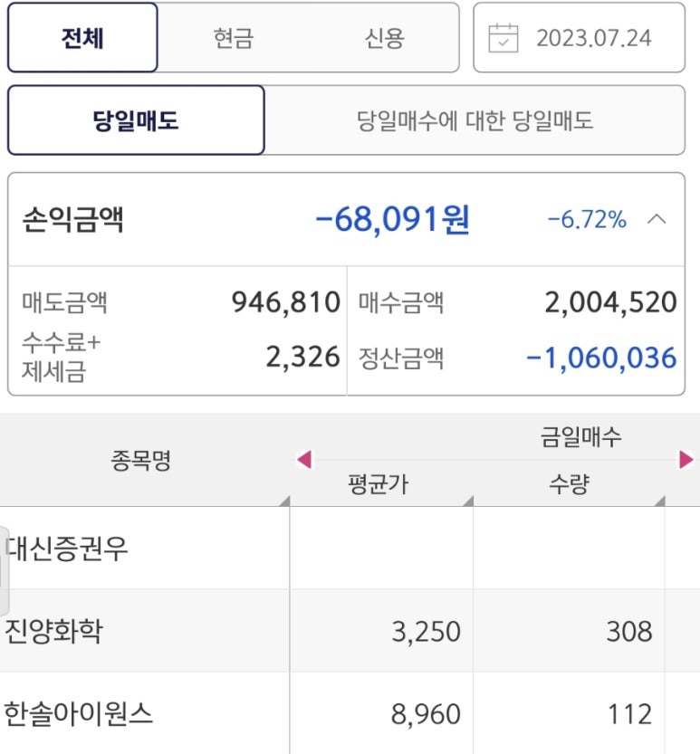Click the 금일매수 column group header

point(580,438)
